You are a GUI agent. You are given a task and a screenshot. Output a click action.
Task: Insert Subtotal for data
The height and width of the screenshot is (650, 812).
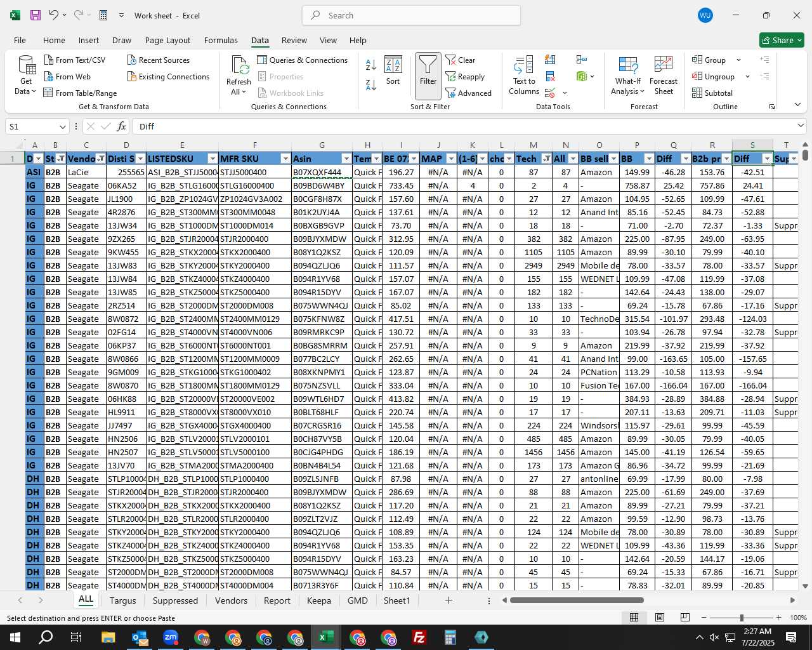tap(712, 93)
